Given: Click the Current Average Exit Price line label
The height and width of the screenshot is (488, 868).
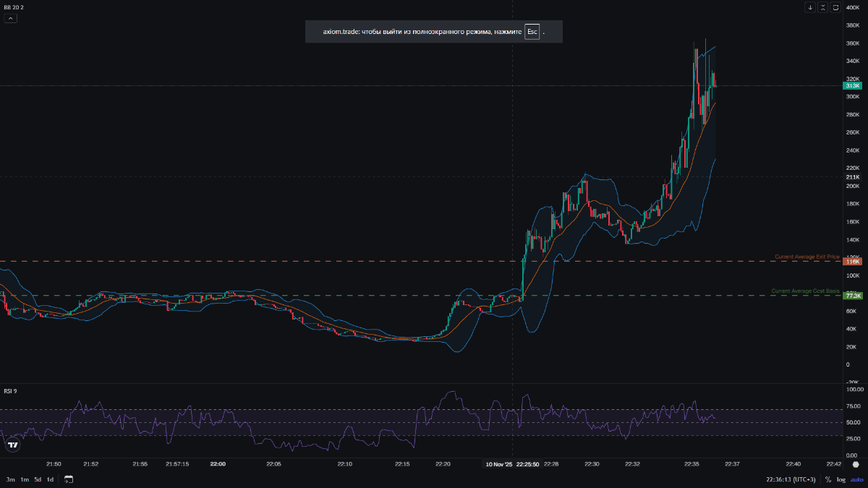Looking at the screenshot, I should point(807,257).
